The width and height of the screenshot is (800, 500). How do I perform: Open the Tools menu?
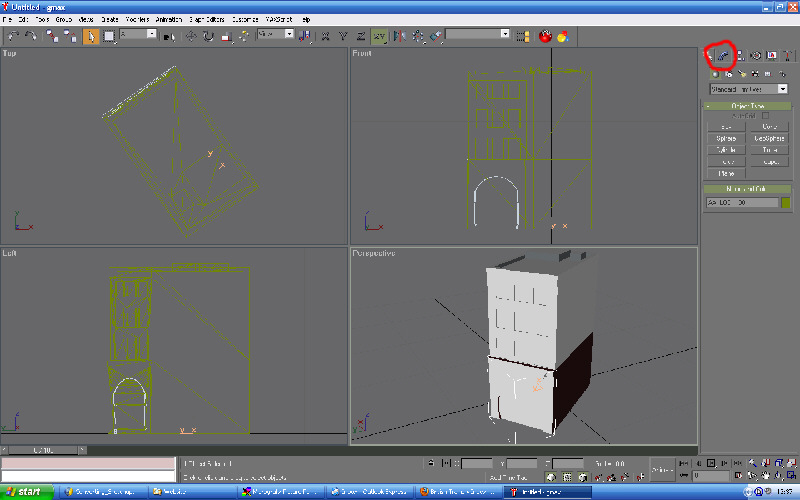click(x=42, y=19)
